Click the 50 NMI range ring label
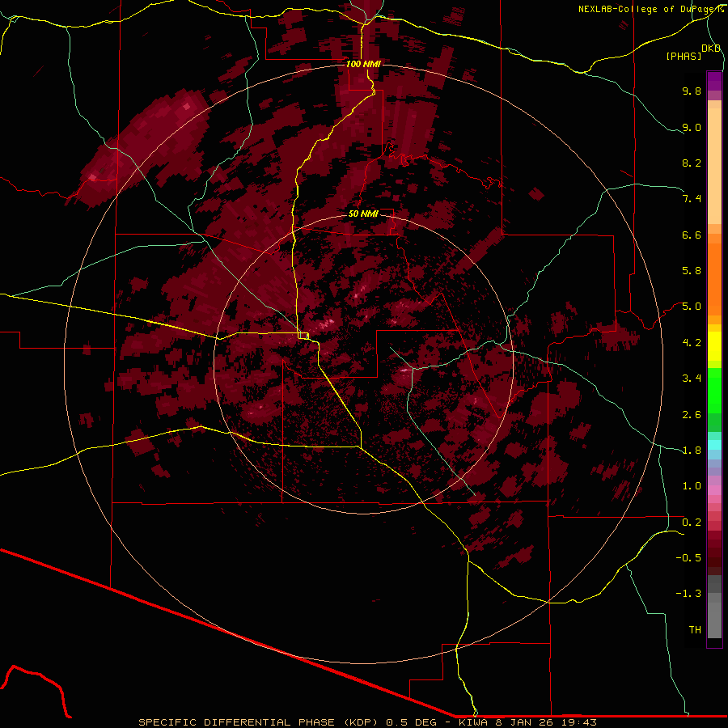Screen dimensions: 728x728 tap(363, 214)
